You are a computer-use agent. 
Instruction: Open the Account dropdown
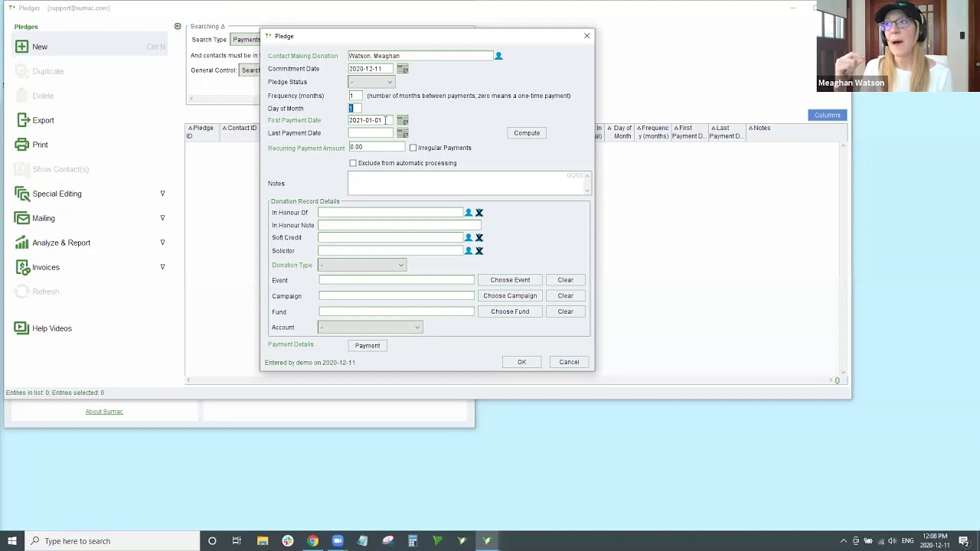370,328
